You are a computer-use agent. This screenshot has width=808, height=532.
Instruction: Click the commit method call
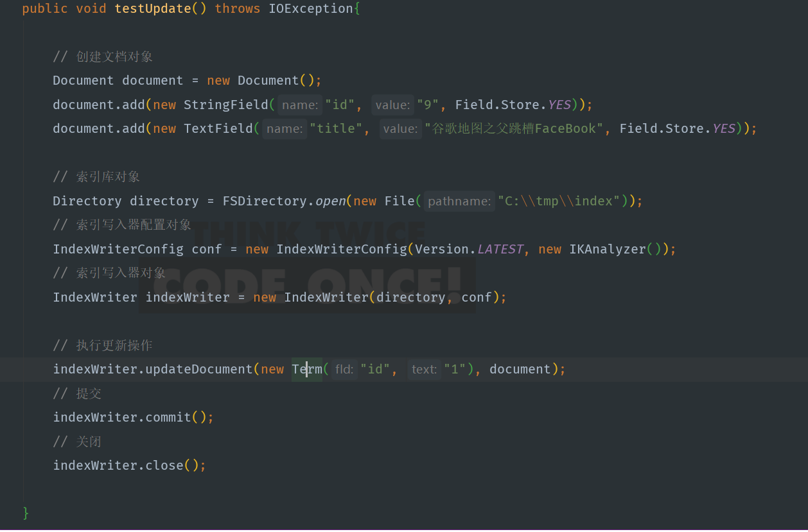point(168,417)
